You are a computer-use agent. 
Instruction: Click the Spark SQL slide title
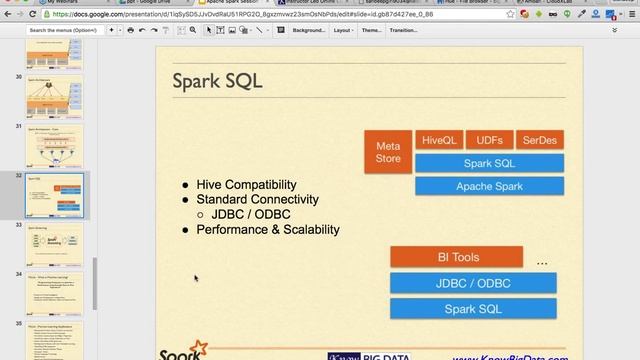[217, 81]
